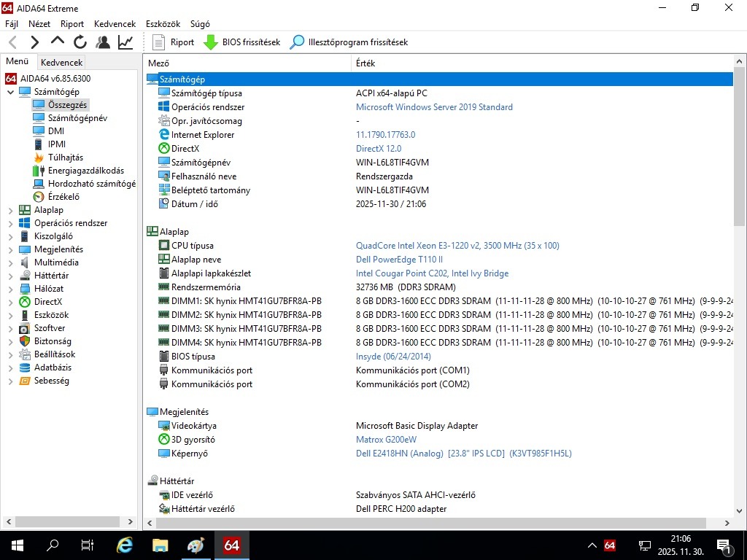Open the Riport menu
747x560 pixels.
click(x=72, y=24)
